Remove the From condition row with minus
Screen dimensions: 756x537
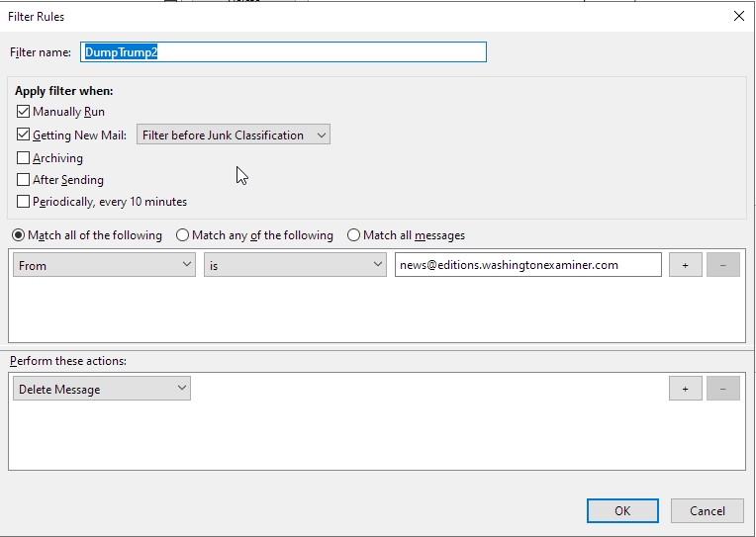pos(722,265)
